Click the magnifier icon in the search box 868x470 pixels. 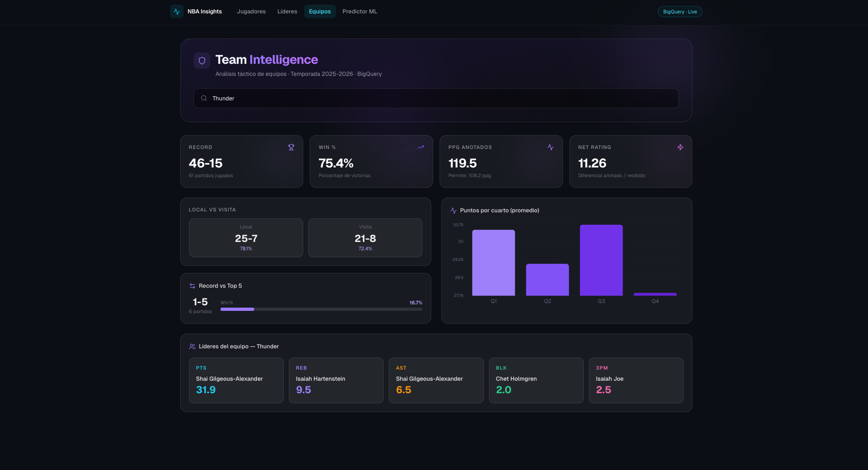point(204,98)
